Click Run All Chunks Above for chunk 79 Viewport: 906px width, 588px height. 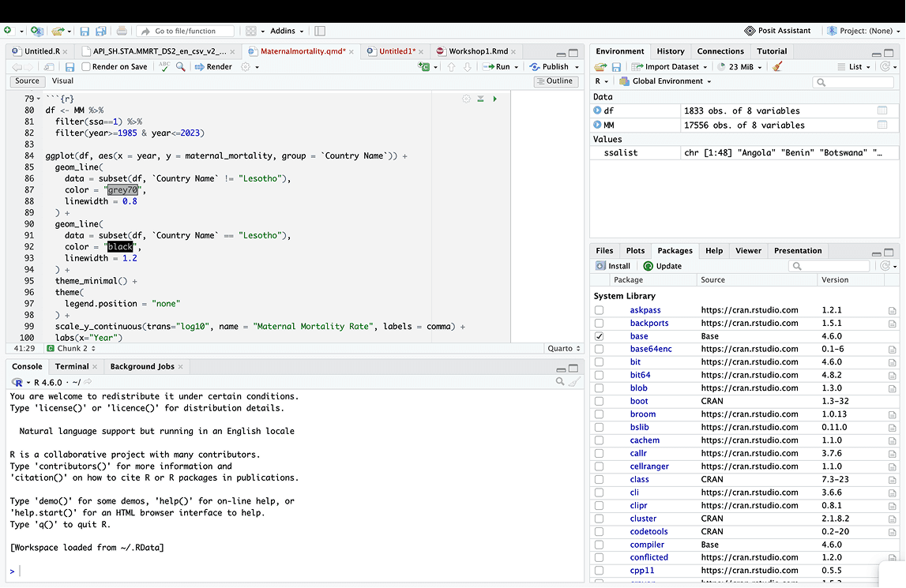(x=481, y=99)
